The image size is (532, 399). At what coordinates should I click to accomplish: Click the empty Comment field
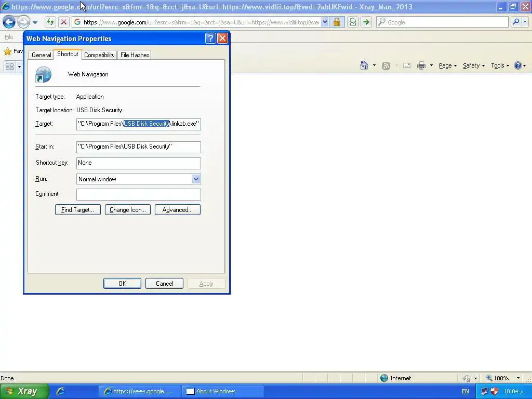[x=138, y=194]
